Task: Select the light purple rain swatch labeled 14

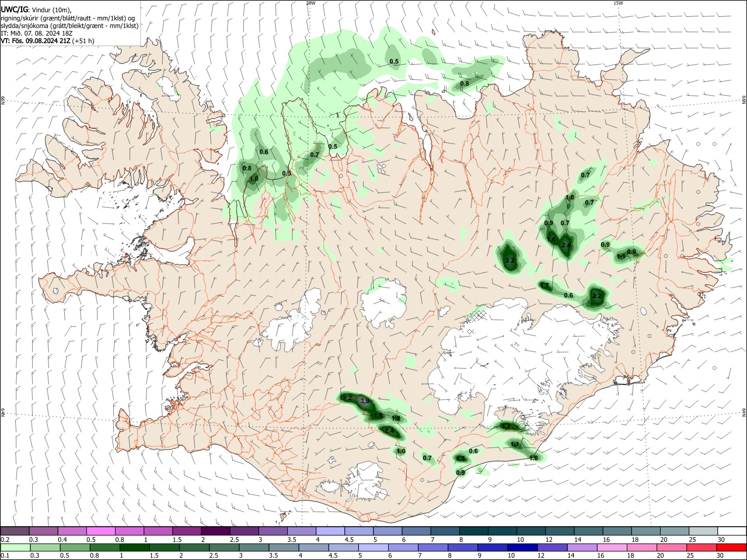Action: [x=581, y=547]
